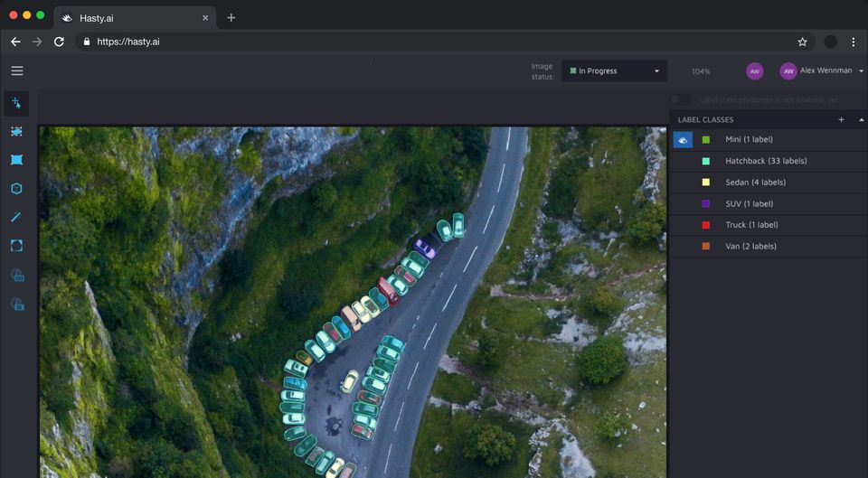
Task: Add a new label class
Action: point(841,119)
